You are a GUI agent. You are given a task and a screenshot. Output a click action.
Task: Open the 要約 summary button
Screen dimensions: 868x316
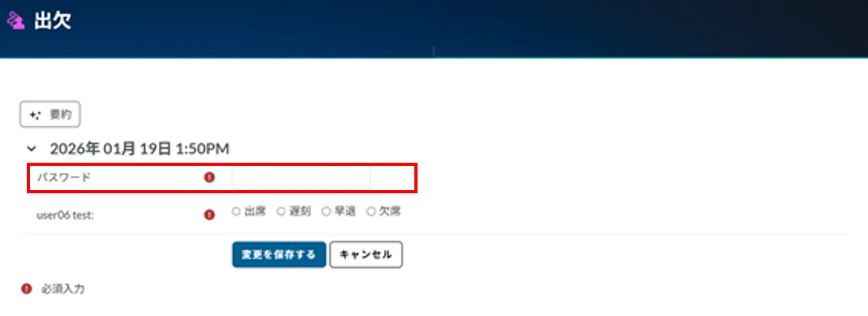pos(50,114)
